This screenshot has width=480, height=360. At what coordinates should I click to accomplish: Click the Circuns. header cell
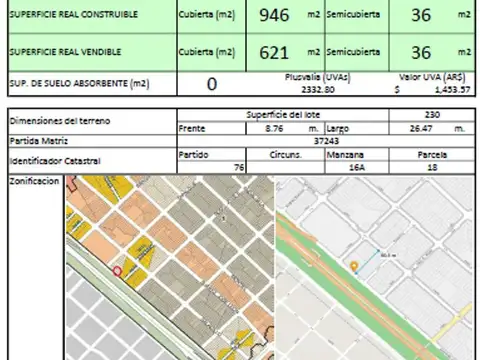(285, 155)
